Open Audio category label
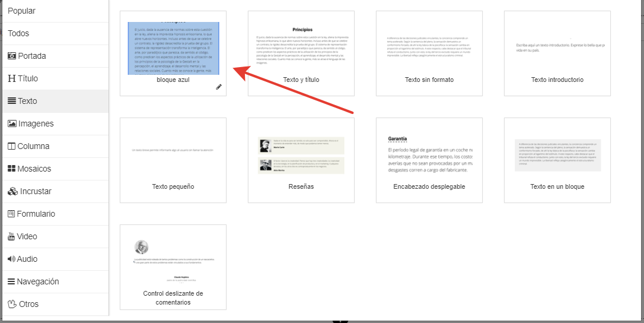The height and width of the screenshot is (323, 644). (x=27, y=259)
